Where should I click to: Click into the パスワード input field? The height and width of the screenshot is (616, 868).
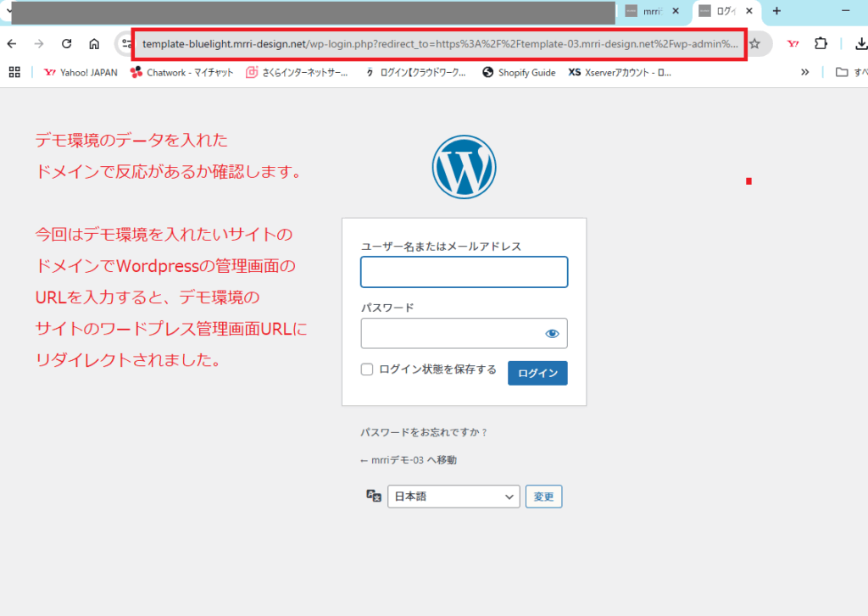tap(451, 334)
